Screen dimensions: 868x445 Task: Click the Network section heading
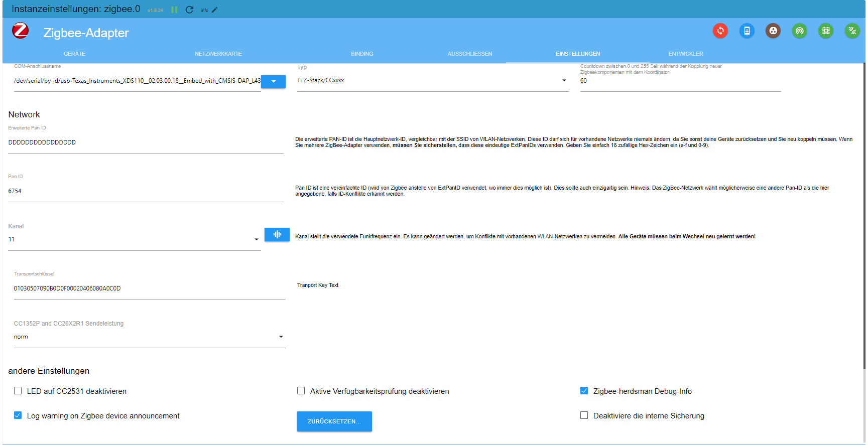24,115
